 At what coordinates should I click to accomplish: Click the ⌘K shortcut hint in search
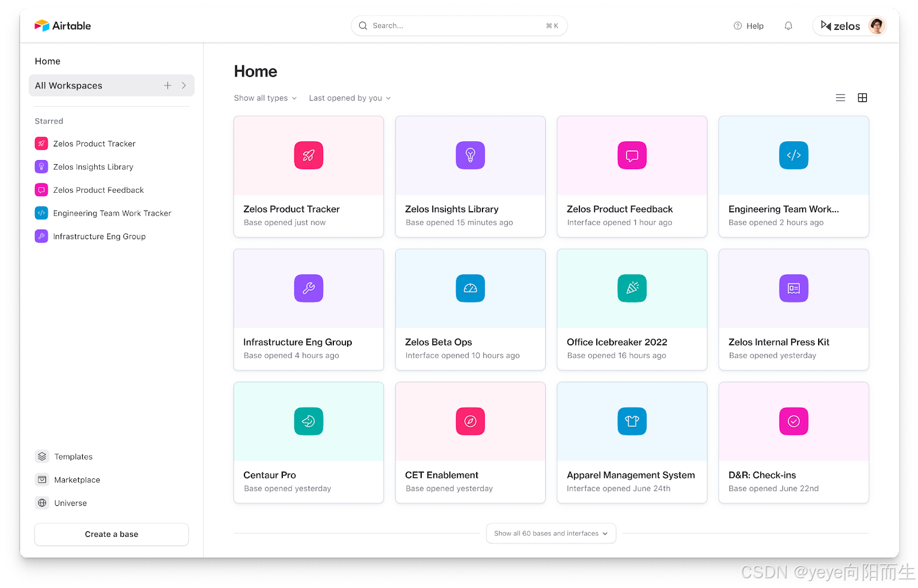(552, 26)
